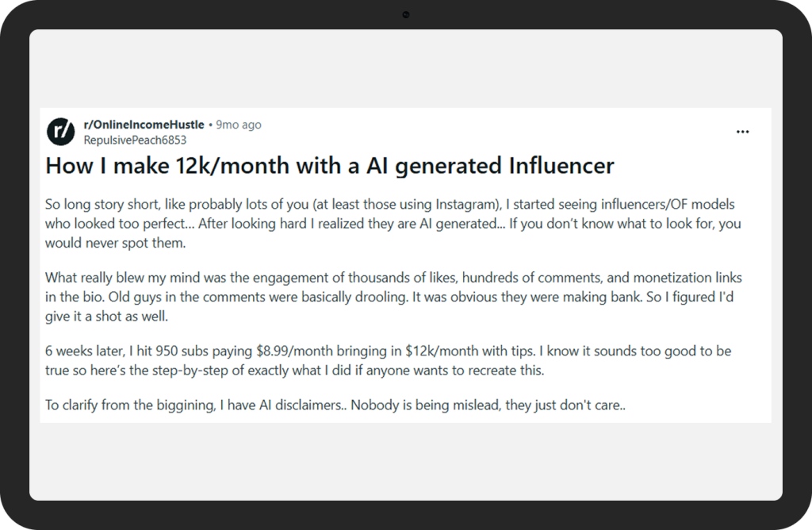
Task: Click the r/ subreddit avatar icon
Action: pos(61,131)
